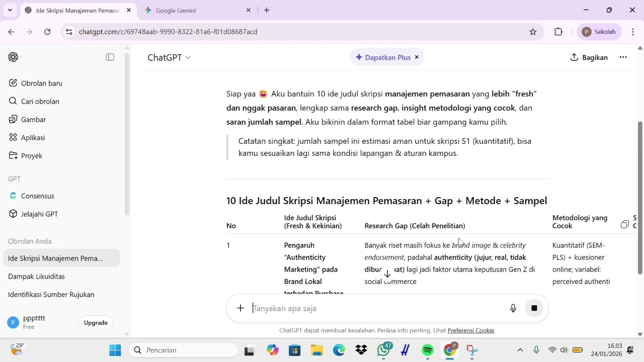Copy the table using copy icon
The width and height of the screenshot is (644, 362).
point(625,224)
